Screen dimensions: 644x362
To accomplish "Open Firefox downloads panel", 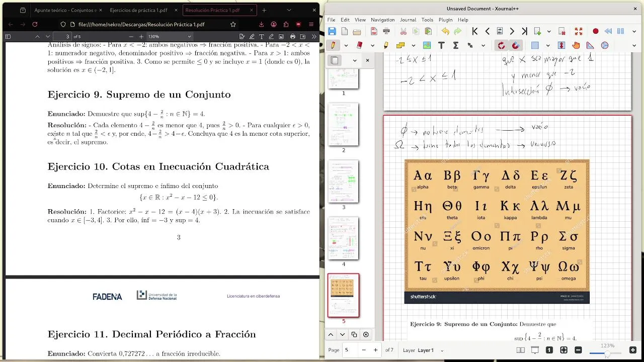I will [x=261, y=24].
